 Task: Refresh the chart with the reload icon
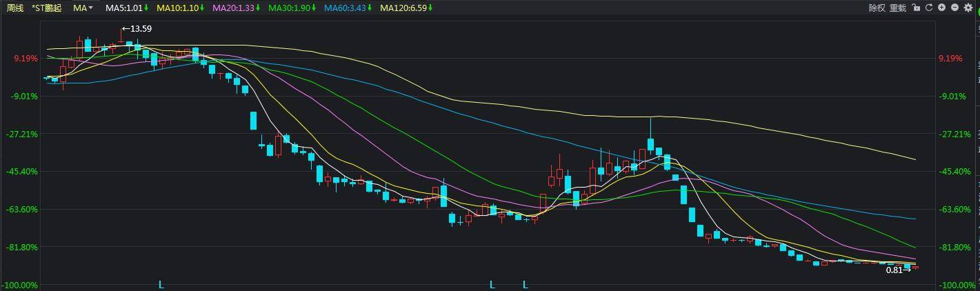(x=929, y=8)
